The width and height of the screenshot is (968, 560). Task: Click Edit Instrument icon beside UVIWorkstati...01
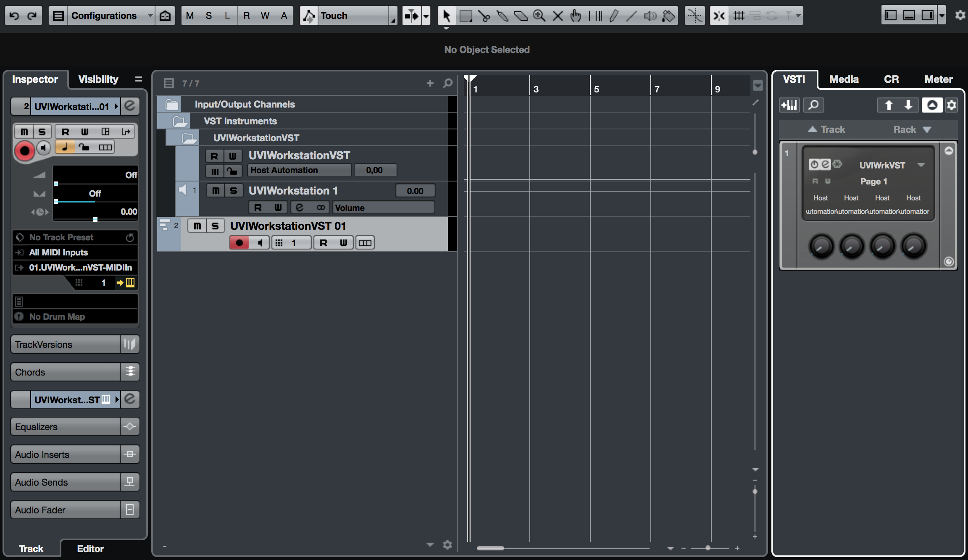(x=130, y=106)
